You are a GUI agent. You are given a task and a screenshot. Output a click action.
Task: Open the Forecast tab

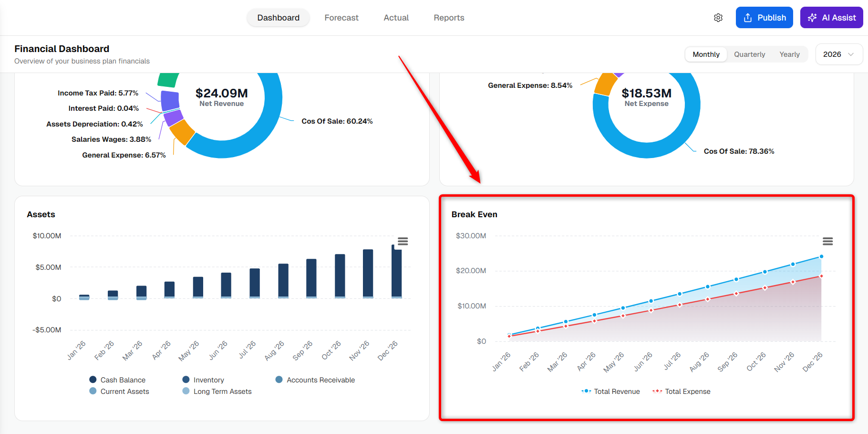341,18
